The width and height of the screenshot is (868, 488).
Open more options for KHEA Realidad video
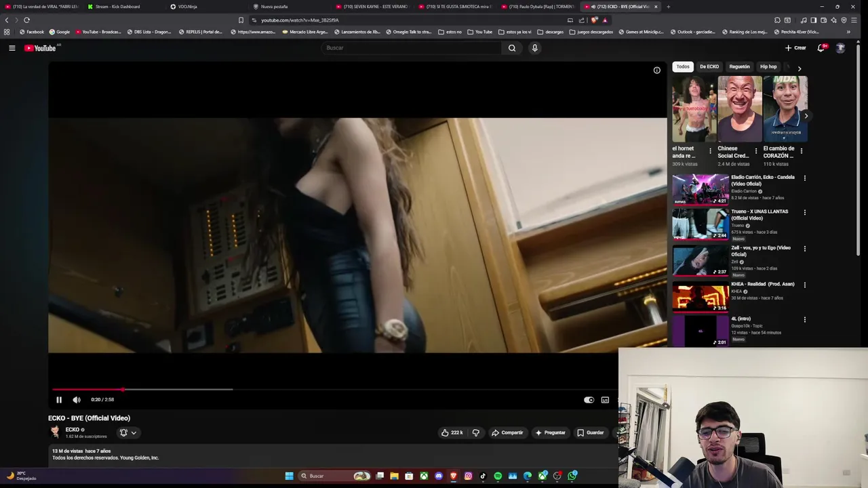pyautogui.click(x=805, y=285)
